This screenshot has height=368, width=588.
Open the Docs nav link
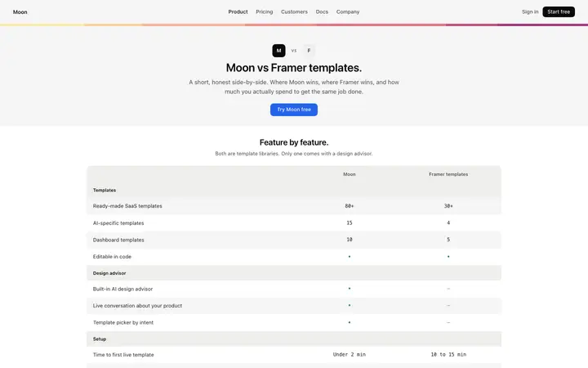(x=322, y=12)
